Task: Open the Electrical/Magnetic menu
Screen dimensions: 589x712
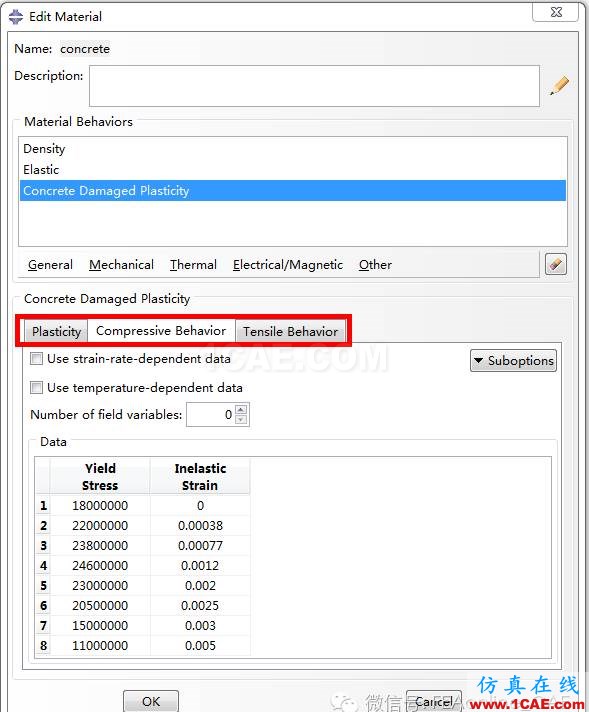Action: [288, 265]
